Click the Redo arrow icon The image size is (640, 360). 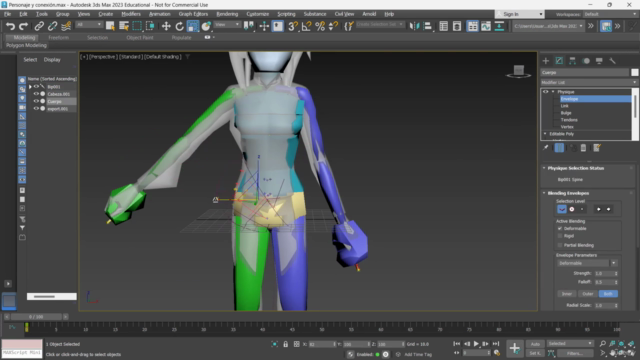click(23, 26)
